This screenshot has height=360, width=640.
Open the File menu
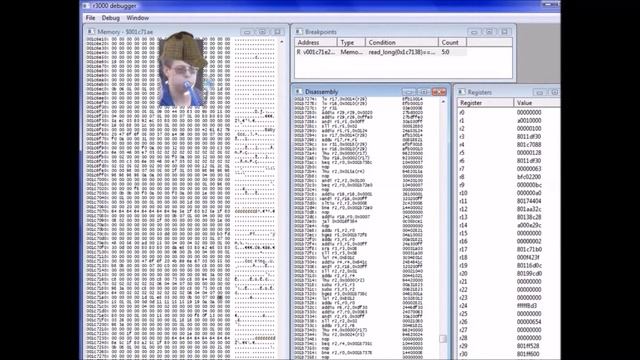point(90,18)
